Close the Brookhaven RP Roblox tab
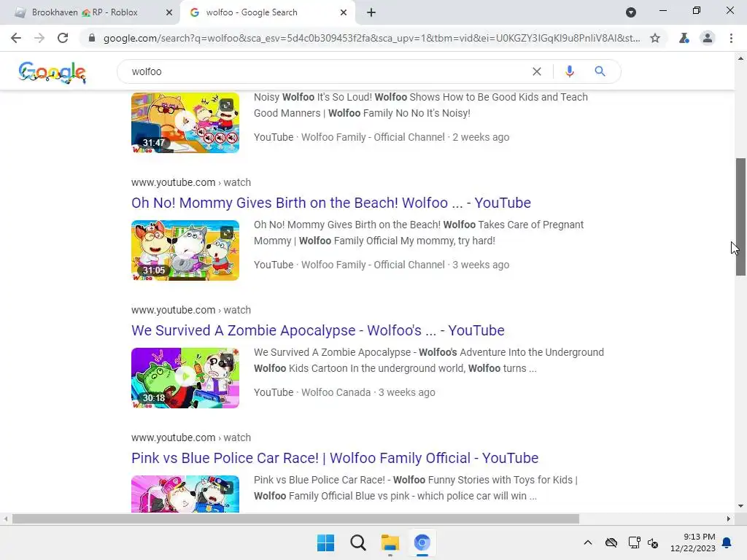 point(169,12)
